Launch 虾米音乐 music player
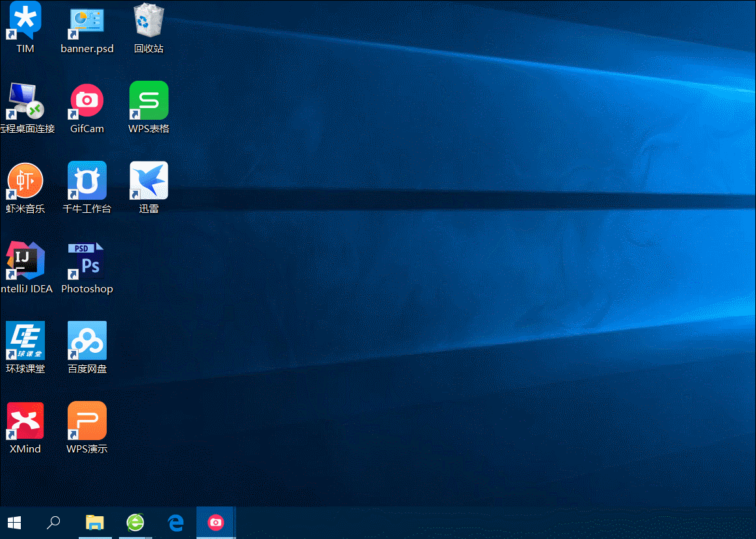This screenshot has height=539, width=756. pos(25,180)
